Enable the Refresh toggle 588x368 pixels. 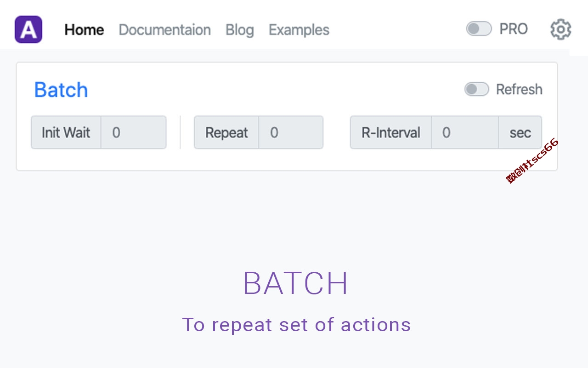pyautogui.click(x=476, y=89)
